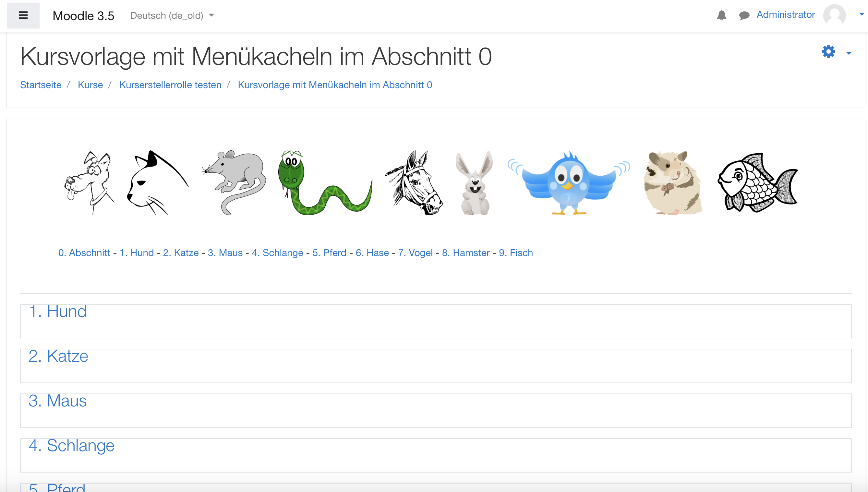This screenshot has width=868, height=492.
Task: Open Kurse in the breadcrumb
Action: click(x=90, y=85)
